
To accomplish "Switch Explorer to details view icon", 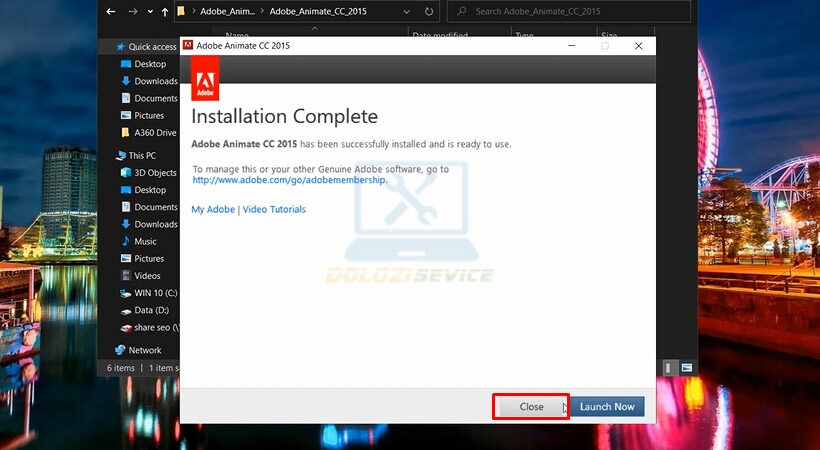I will click(x=670, y=367).
